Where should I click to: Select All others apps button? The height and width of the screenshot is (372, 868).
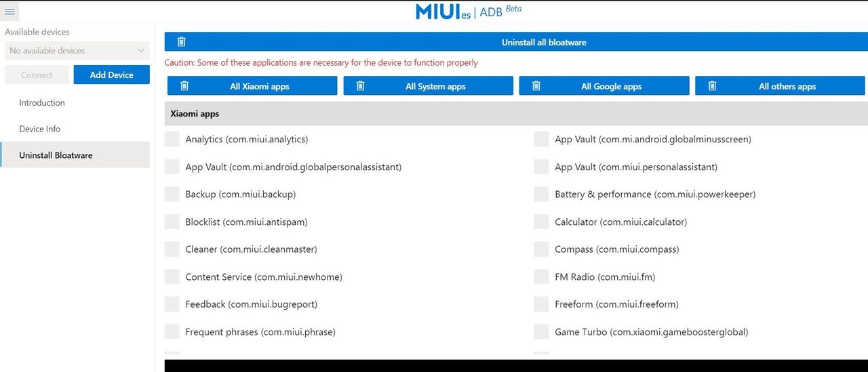pos(780,86)
